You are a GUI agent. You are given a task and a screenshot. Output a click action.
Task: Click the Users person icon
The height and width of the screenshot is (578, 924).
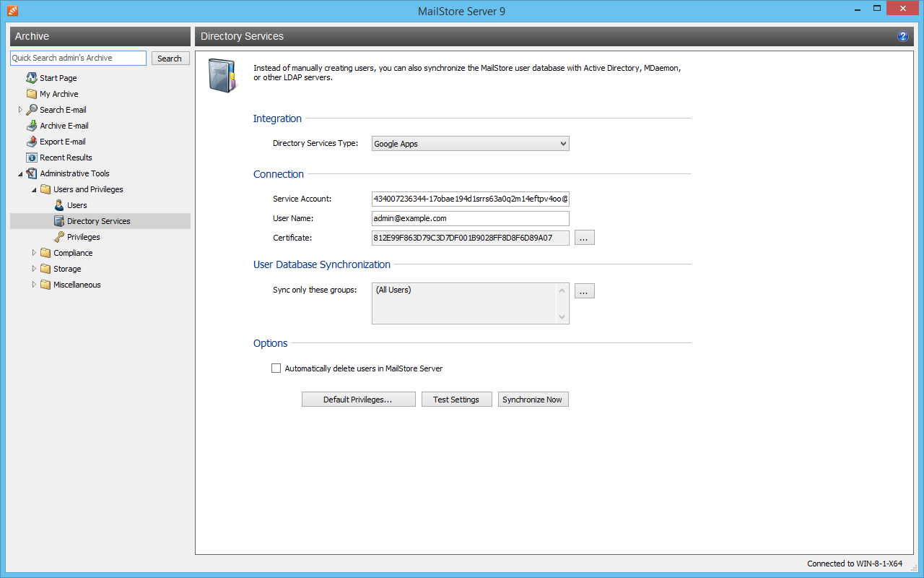[x=59, y=205]
